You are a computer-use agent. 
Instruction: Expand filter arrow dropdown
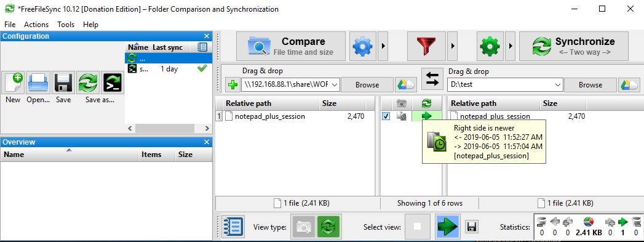(453, 46)
